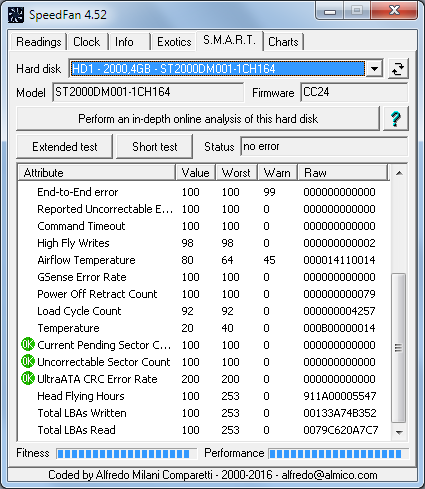Select the GSense Error Rate row

[203, 277]
